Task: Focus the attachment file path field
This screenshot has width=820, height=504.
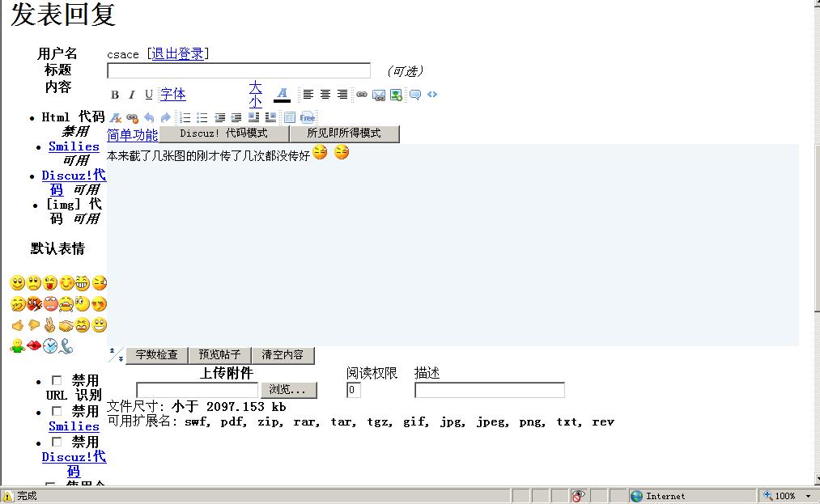Action: [198, 390]
